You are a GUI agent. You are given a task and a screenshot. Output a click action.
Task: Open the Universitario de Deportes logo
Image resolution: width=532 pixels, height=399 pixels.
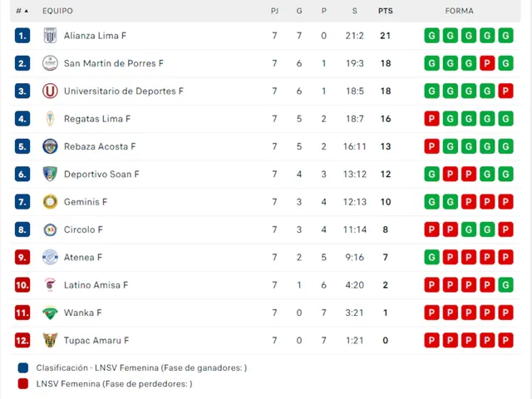tap(50, 91)
